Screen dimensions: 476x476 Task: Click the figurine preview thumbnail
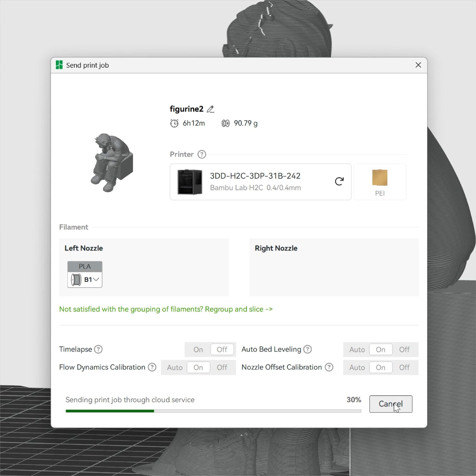coord(112,163)
